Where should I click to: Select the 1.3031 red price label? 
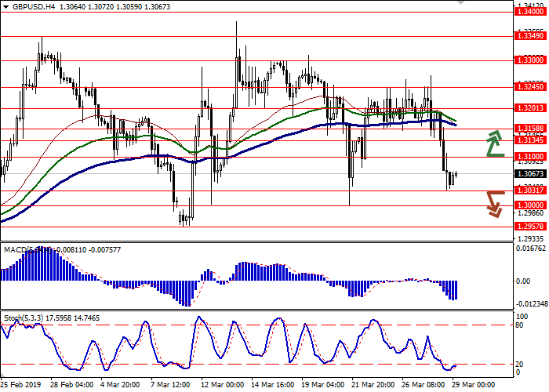[x=530, y=191]
